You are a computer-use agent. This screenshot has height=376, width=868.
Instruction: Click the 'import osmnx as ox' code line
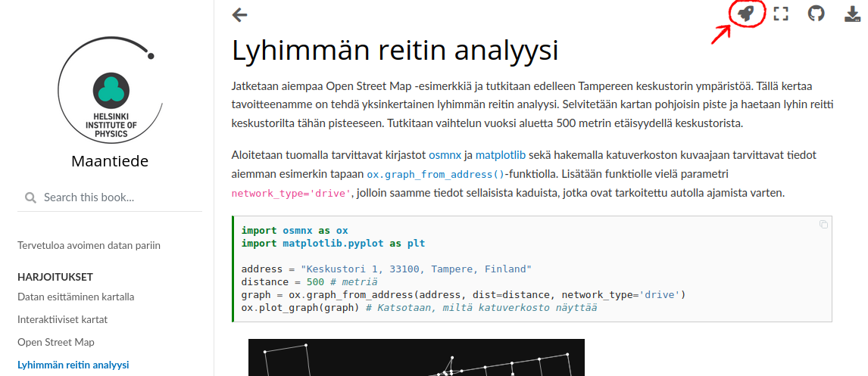(295, 230)
